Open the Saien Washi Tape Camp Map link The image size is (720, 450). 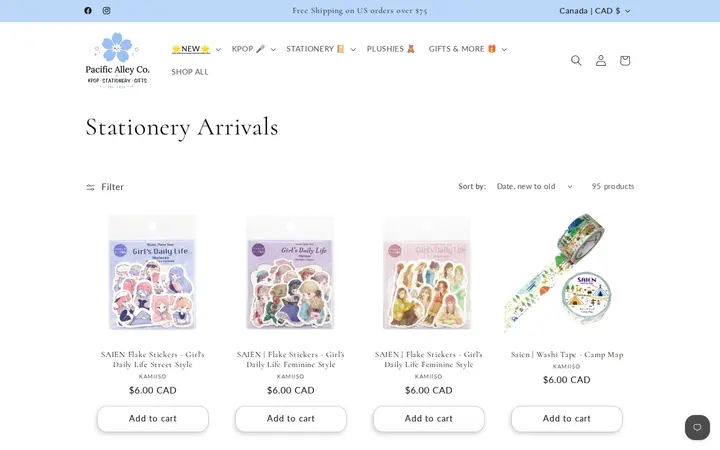coord(567,354)
